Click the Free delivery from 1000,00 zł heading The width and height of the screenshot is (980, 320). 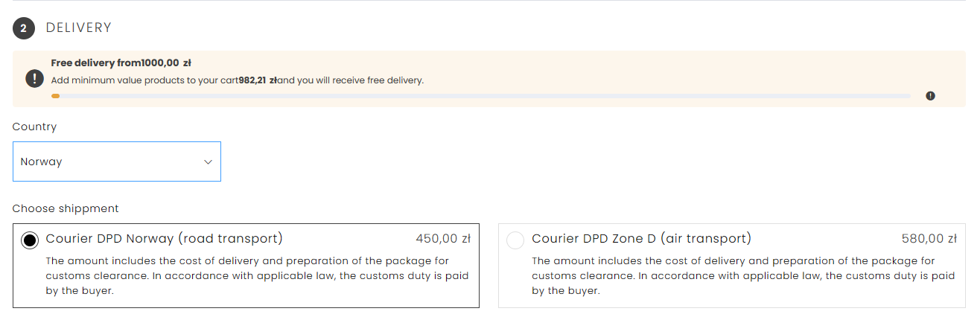pos(121,63)
